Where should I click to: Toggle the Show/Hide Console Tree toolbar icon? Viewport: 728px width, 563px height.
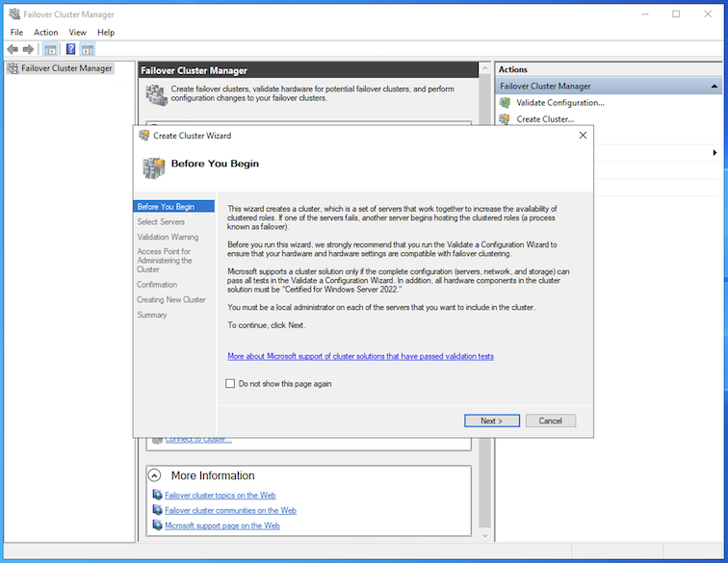(x=50, y=49)
